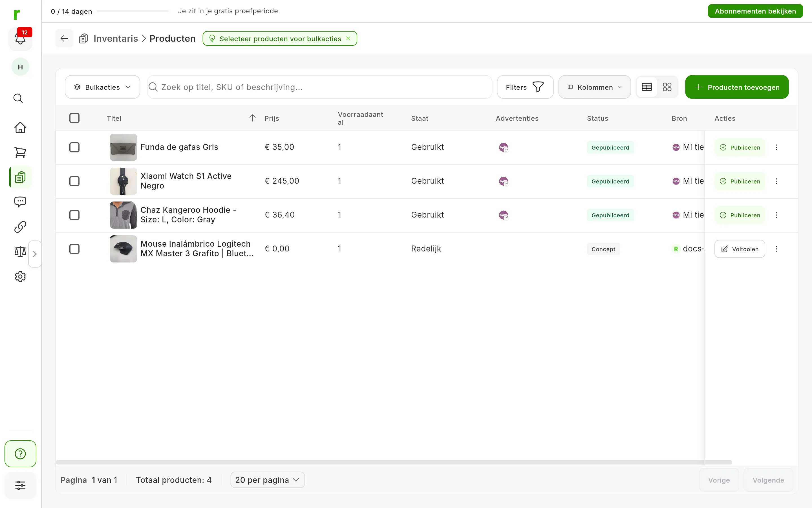Image resolution: width=812 pixels, height=508 pixels.
Task: Select the Chaz Kangeroo Hoodie checkbox
Action: click(74, 215)
